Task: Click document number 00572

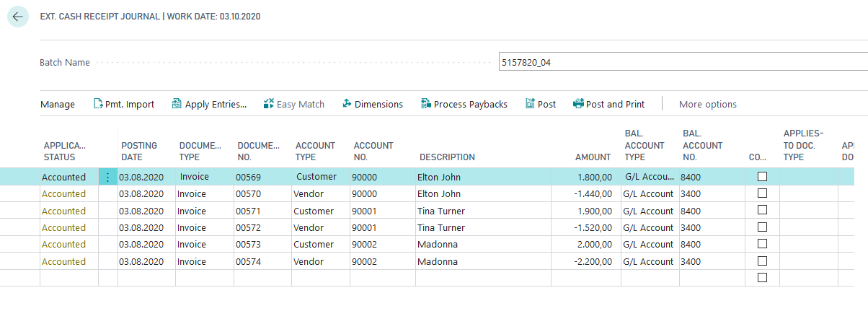Action: tap(248, 227)
